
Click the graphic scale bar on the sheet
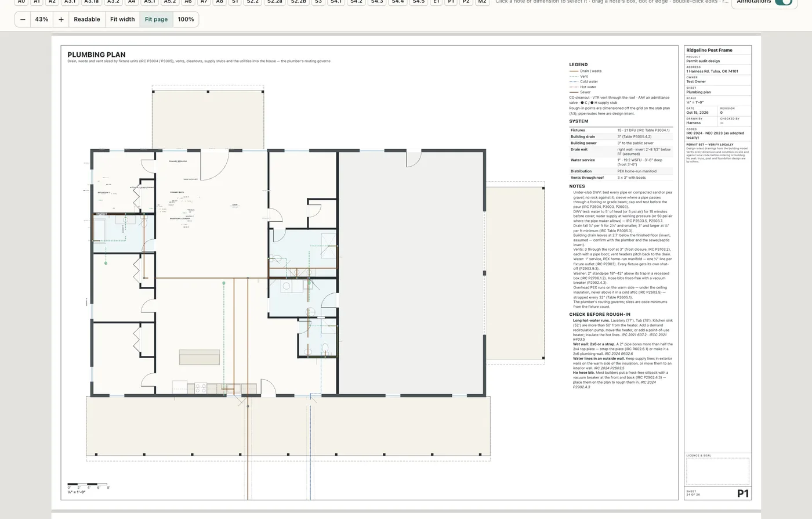pos(87,484)
